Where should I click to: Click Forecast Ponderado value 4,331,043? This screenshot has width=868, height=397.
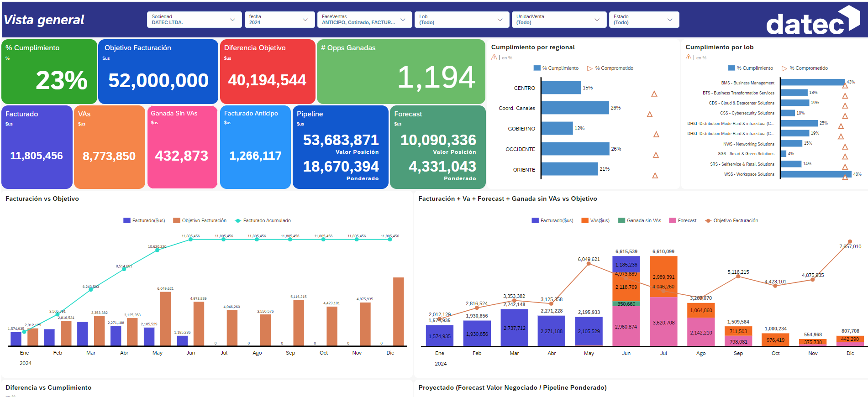point(442,167)
